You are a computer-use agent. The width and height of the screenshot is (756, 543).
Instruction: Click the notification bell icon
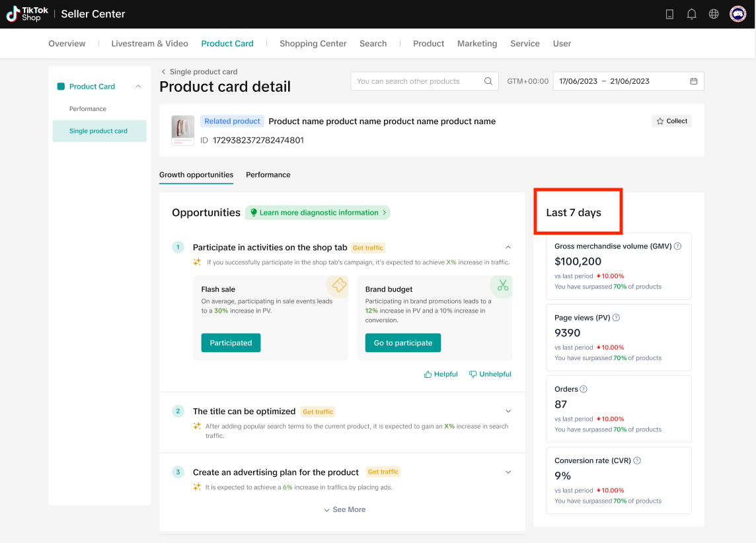click(692, 14)
